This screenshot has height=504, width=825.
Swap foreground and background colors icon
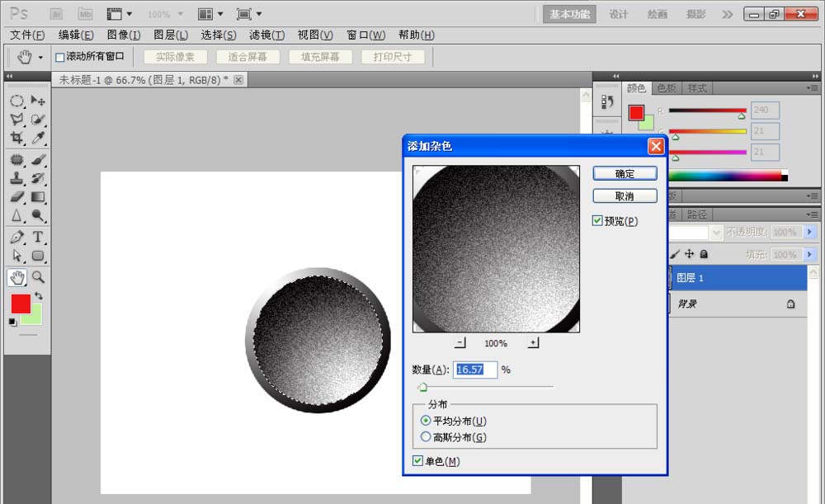click(38, 295)
